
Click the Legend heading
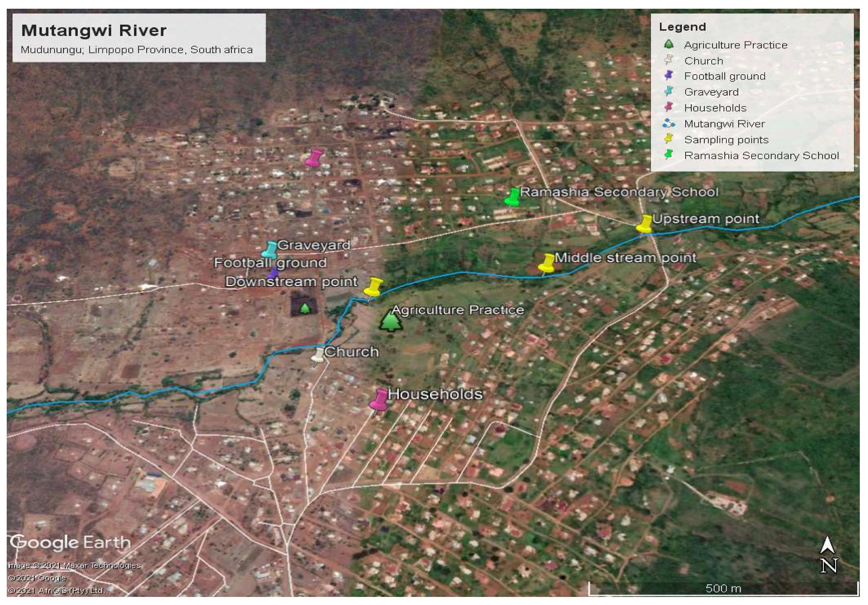682,27
